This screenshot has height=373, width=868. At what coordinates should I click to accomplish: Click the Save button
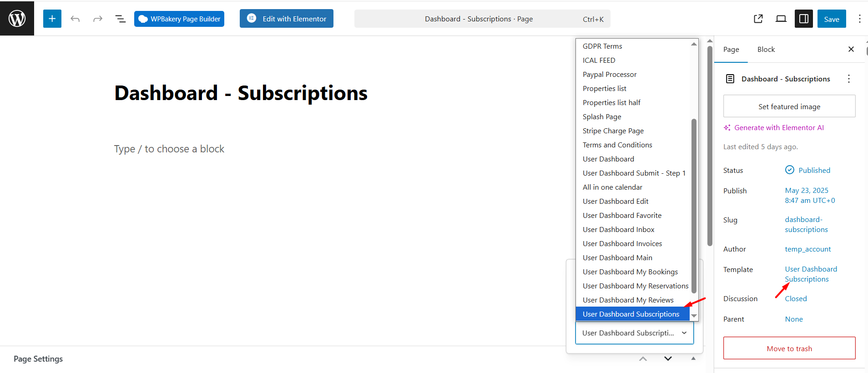pyautogui.click(x=831, y=19)
